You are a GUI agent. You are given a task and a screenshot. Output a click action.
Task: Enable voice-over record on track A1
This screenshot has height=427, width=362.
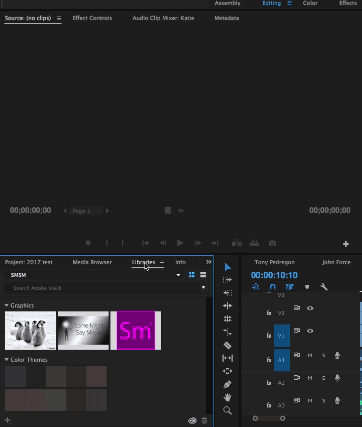(x=337, y=356)
